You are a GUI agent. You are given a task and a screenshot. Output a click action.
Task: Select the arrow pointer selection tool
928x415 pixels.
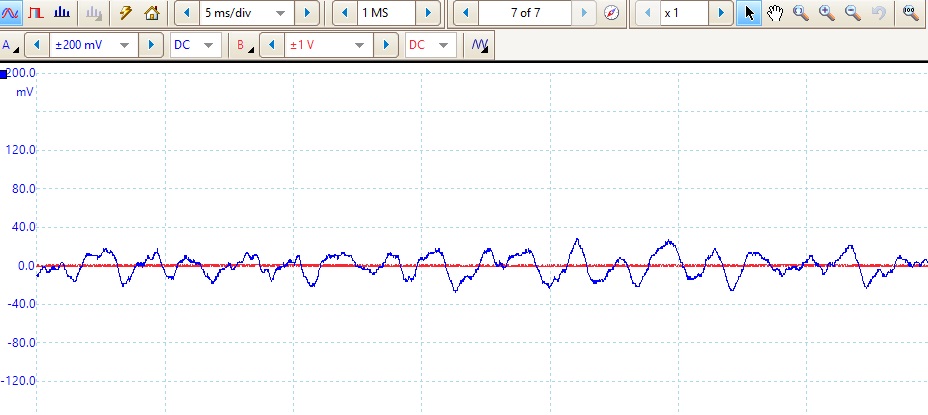(x=749, y=12)
